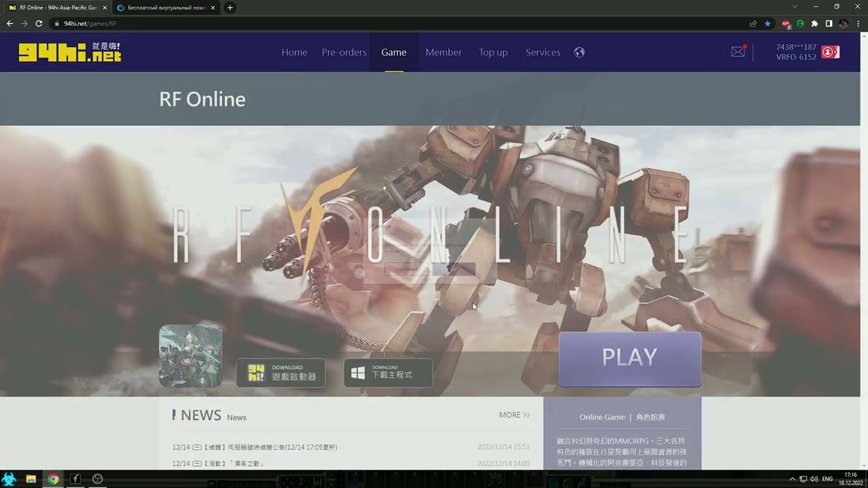Click the Chrome taskbar icon
Image resolution: width=868 pixels, height=488 pixels.
[53, 479]
